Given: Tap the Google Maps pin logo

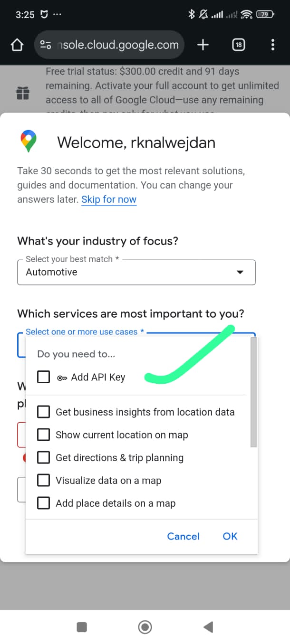Looking at the screenshot, I should 29,142.
